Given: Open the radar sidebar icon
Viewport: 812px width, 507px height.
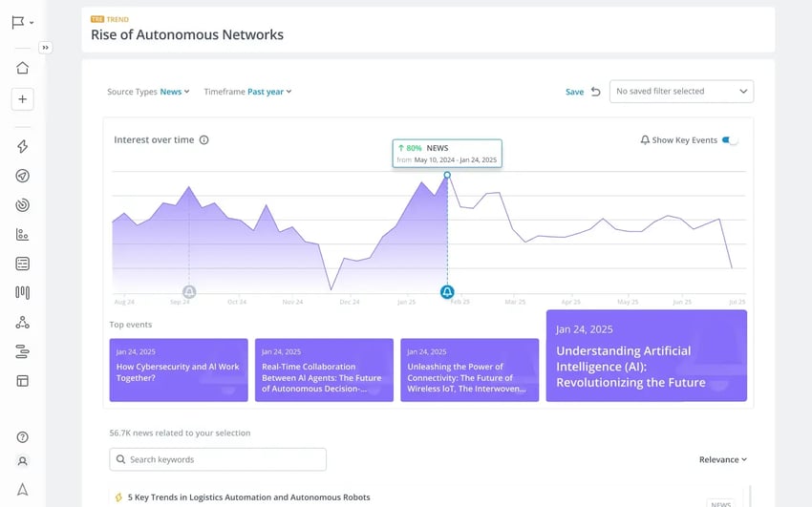Looking at the screenshot, I should coord(22,205).
